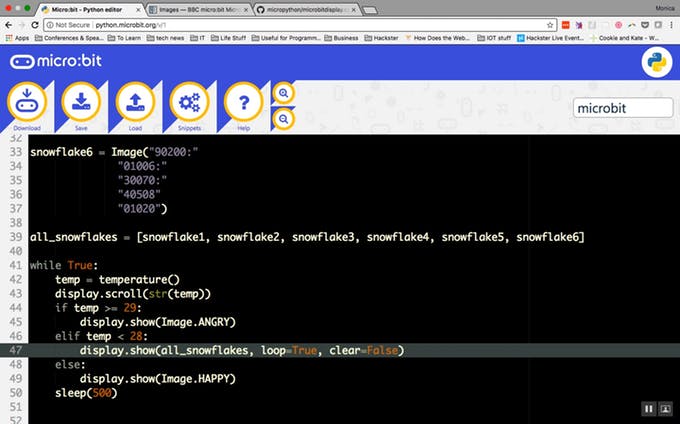Click the "01020") string on line 37
This screenshot has width=680, height=424.
(142, 209)
